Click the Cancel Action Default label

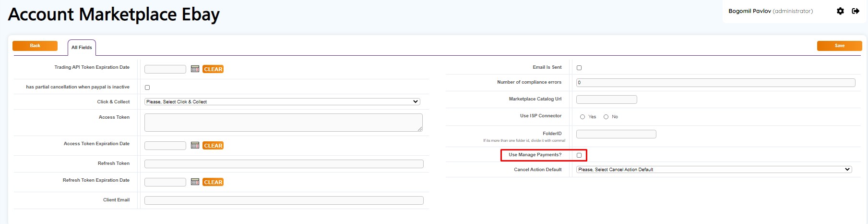pyautogui.click(x=538, y=170)
